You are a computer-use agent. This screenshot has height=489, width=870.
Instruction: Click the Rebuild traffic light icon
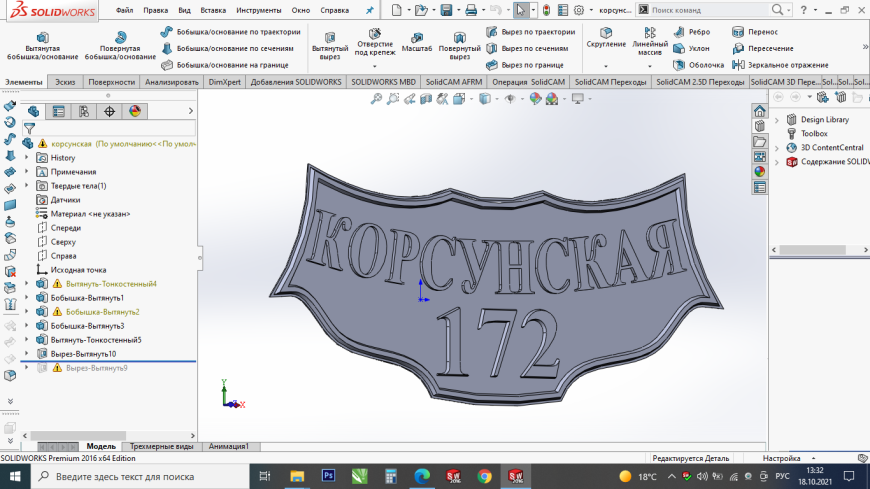click(x=547, y=10)
